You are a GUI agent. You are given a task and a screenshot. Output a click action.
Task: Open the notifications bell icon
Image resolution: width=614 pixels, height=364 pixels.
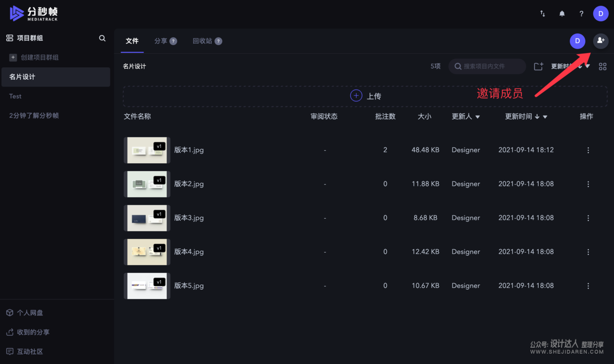(x=562, y=13)
